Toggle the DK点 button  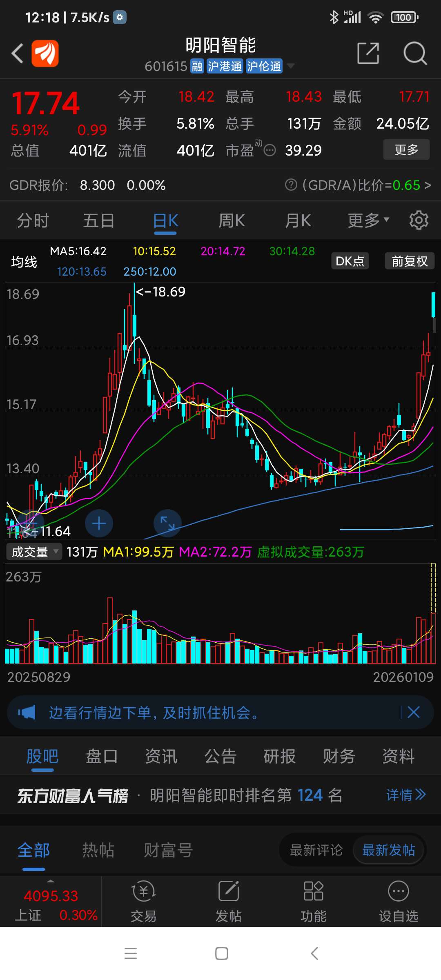click(x=350, y=261)
